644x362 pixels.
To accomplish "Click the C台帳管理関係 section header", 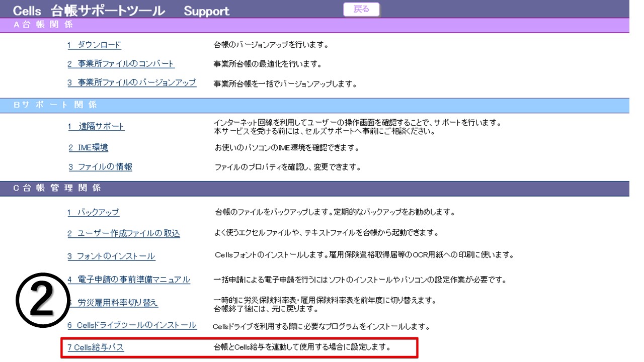I will 314,188.
